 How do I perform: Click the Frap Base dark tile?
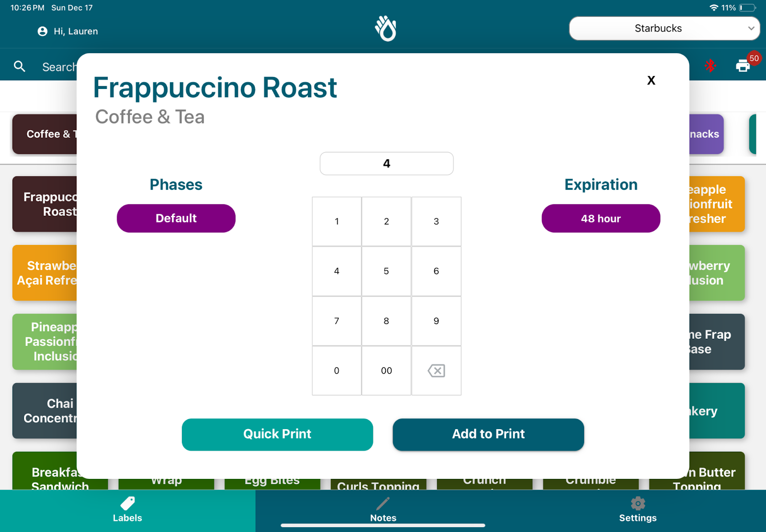[x=717, y=342]
